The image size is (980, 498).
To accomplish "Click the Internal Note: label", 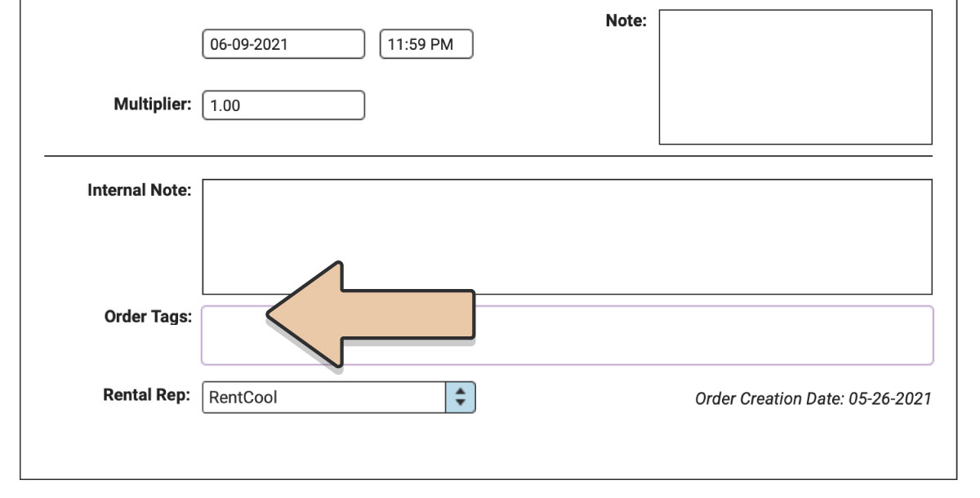I will pyautogui.click(x=139, y=190).
